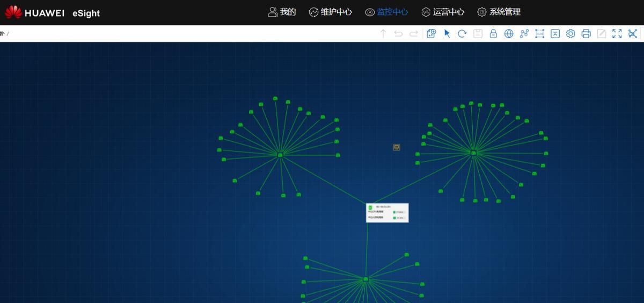Open the 我的 (My) user menu

click(x=282, y=12)
